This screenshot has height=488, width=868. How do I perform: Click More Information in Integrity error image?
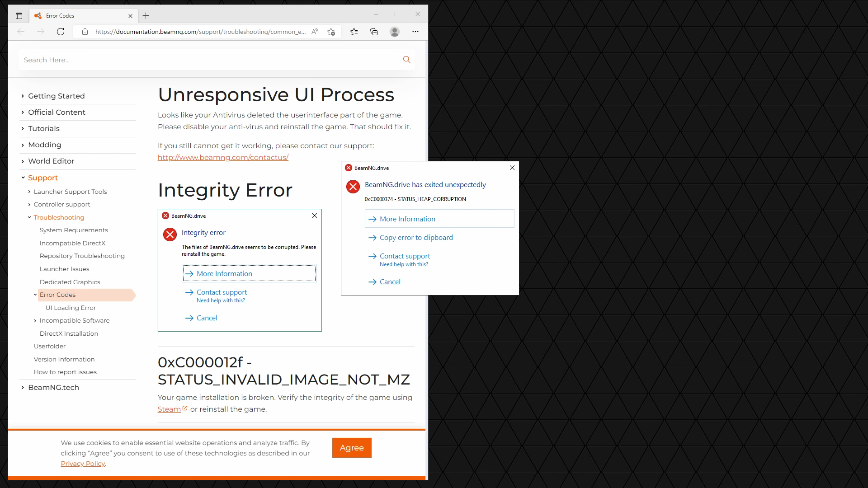tap(249, 273)
